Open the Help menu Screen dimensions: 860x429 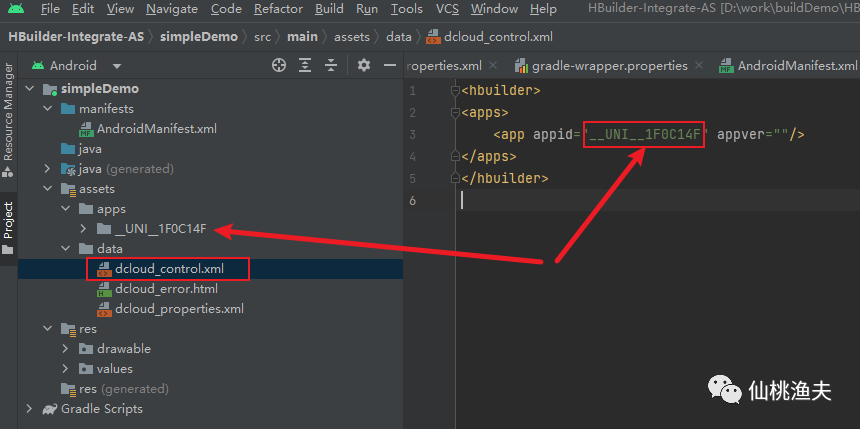544,9
